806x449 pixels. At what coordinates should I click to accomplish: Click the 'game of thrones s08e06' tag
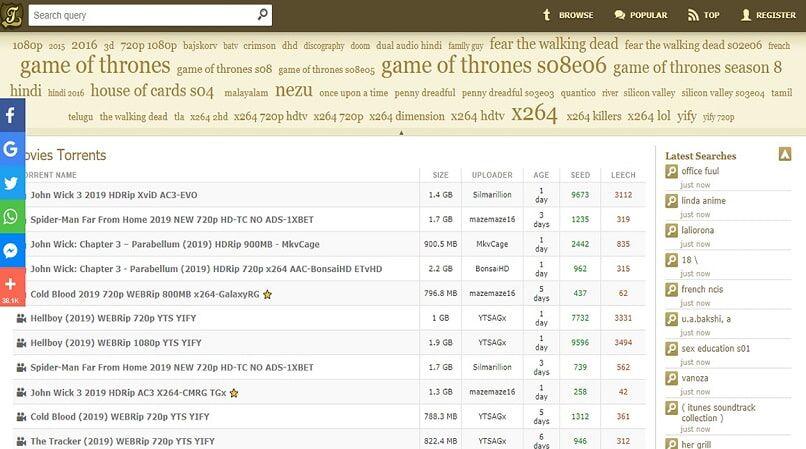(493, 66)
